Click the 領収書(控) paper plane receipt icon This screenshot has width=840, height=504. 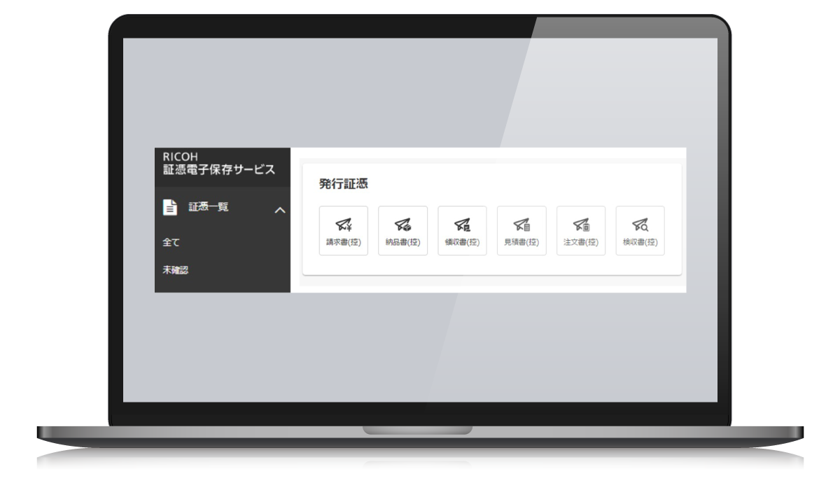coord(462,225)
